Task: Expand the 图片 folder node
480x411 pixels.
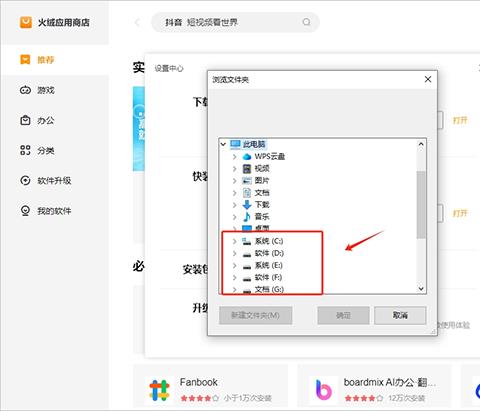Action: click(234, 181)
